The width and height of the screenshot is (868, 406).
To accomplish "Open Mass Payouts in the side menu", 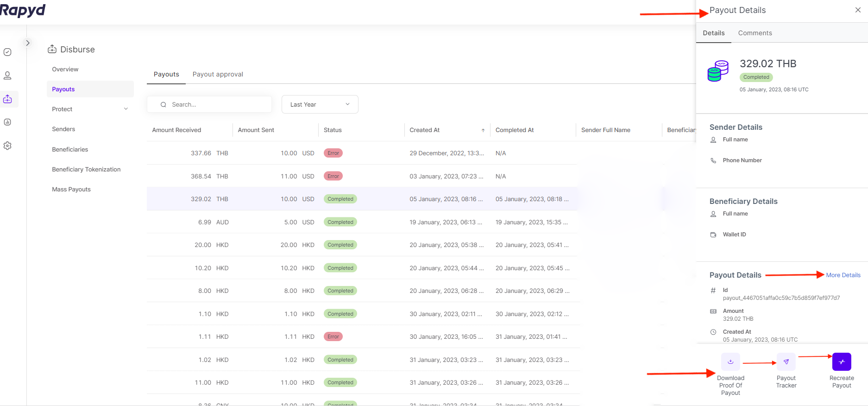I will pos(71,190).
